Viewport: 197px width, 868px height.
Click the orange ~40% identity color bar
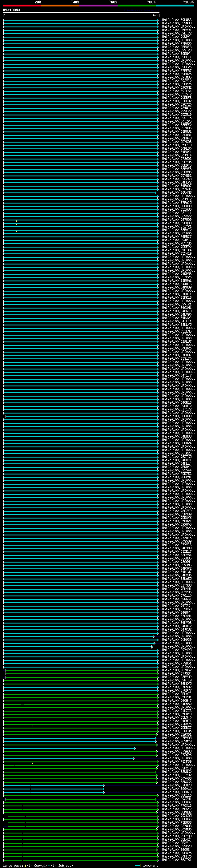tap(60, 6)
